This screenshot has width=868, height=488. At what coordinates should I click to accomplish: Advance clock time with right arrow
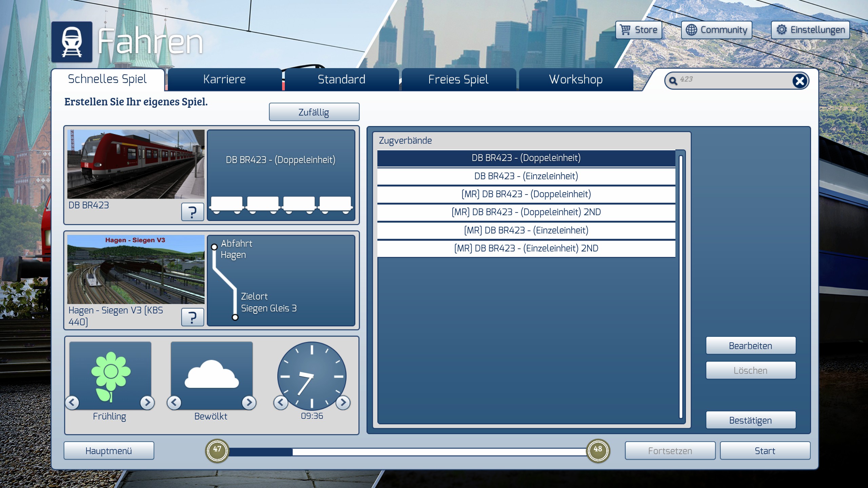(x=343, y=402)
